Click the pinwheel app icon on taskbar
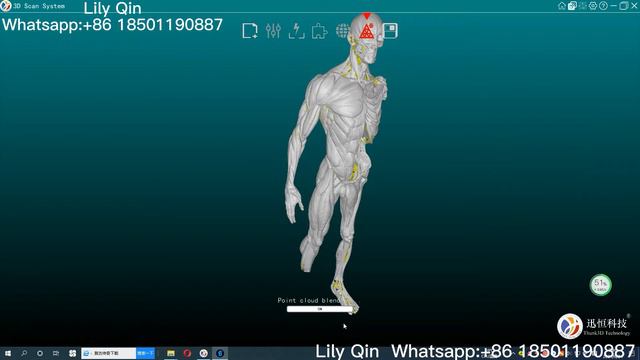 click(x=72, y=353)
